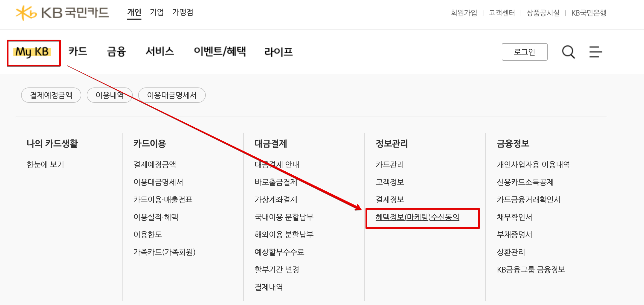Viewport: 644px width, 305px height.
Task: Open 예상할부수수료 link
Action: pos(279,252)
